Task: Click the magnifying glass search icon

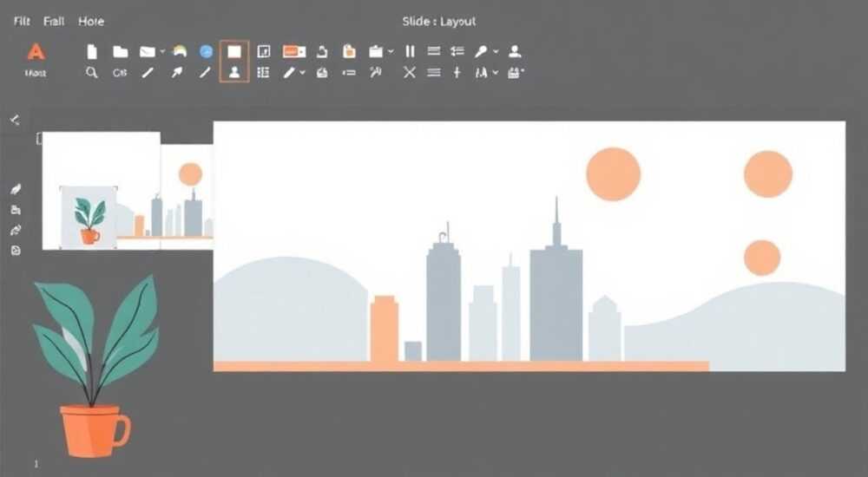Action: pyautogui.click(x=92, y=73)
